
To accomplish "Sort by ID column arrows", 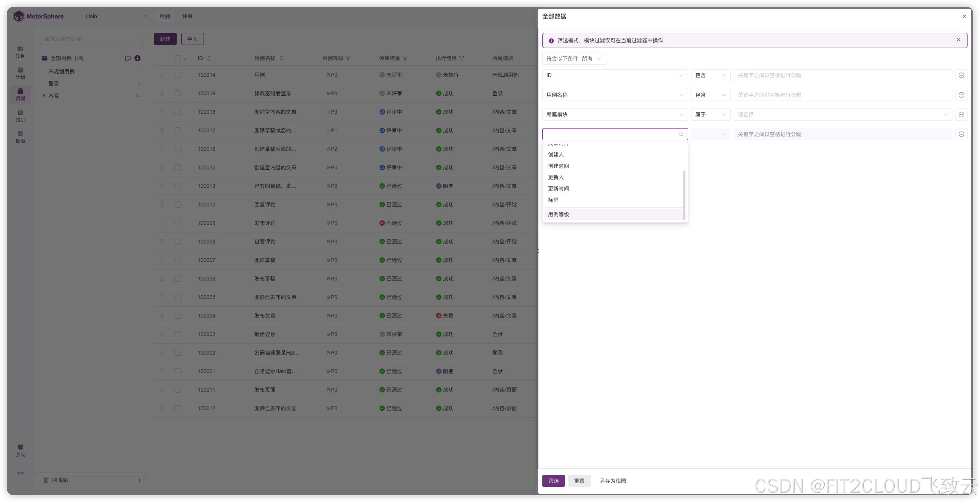I will click(x=209, y=58).
